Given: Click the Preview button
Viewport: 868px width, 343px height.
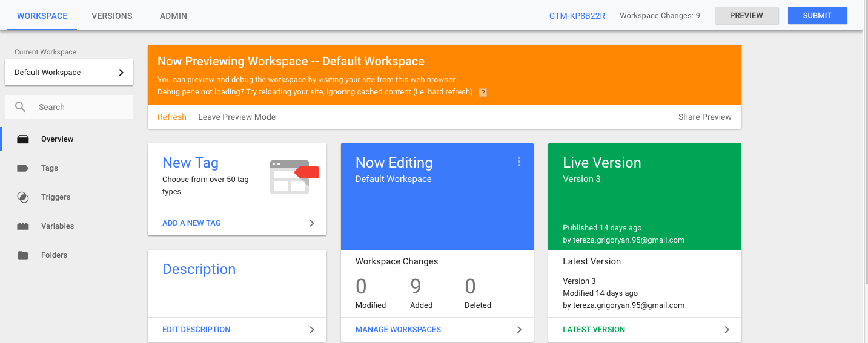Looking at the screenshot, I should [x=746, y=16].
